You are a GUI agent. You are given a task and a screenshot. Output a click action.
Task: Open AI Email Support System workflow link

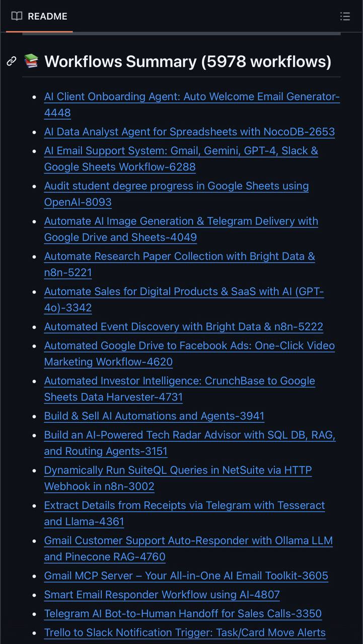pyautogui.click(x=181, y=151)
